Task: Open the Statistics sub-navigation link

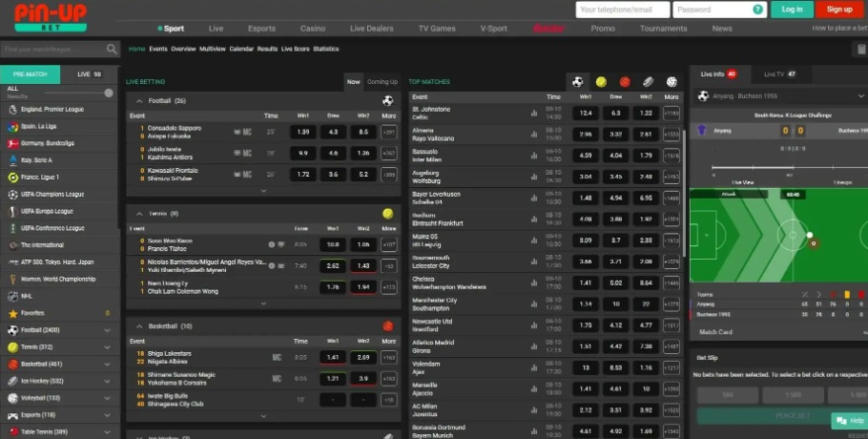Action: click(326, 50)
